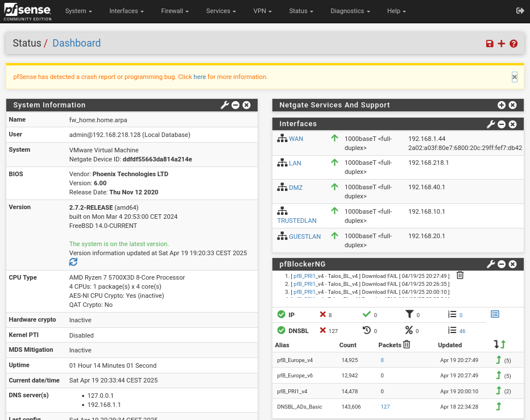Click hostname fw_home.home.arpa
This screenshot has width=530, height=420.
(98, 120)
